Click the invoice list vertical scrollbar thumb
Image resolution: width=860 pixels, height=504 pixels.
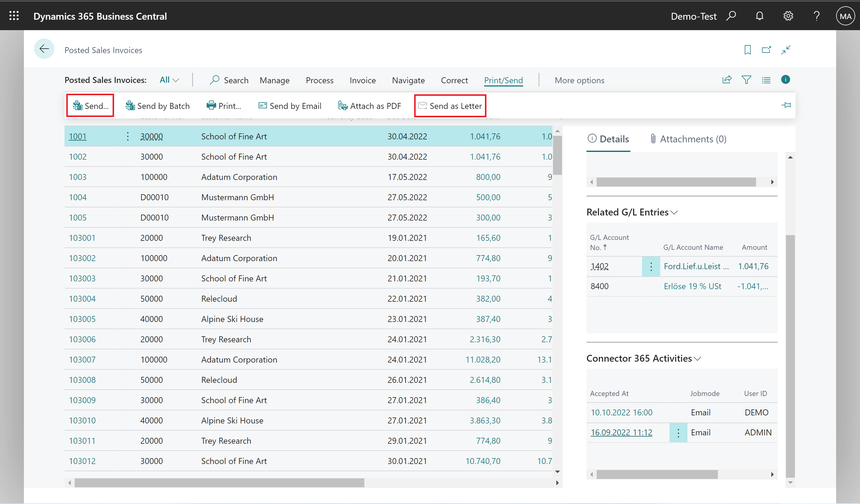coord(557,155)
